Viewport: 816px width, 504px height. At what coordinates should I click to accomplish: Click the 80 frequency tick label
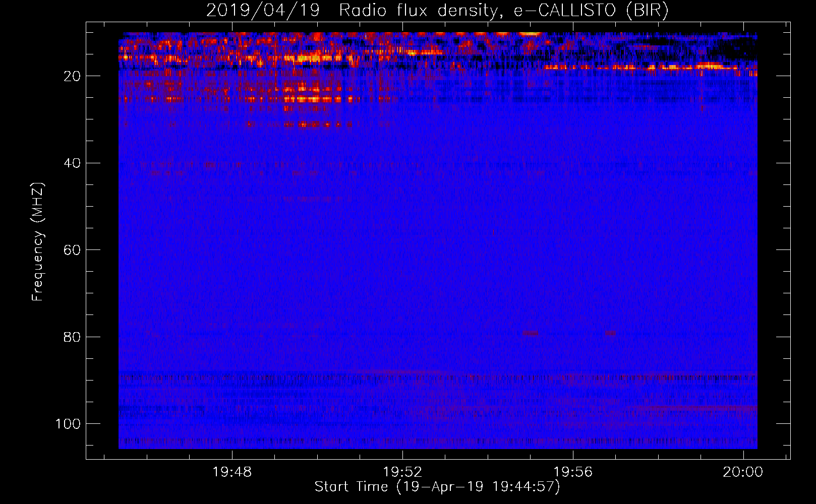click(72, 337)
